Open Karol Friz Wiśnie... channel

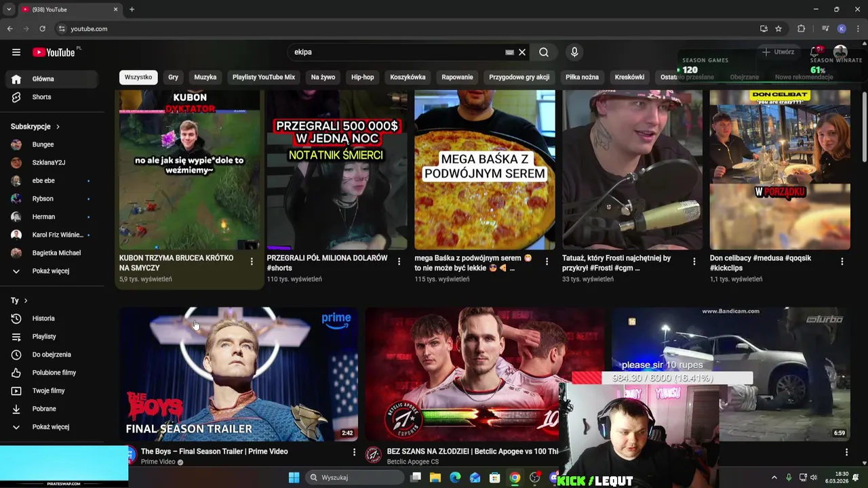tap(52, 235)
